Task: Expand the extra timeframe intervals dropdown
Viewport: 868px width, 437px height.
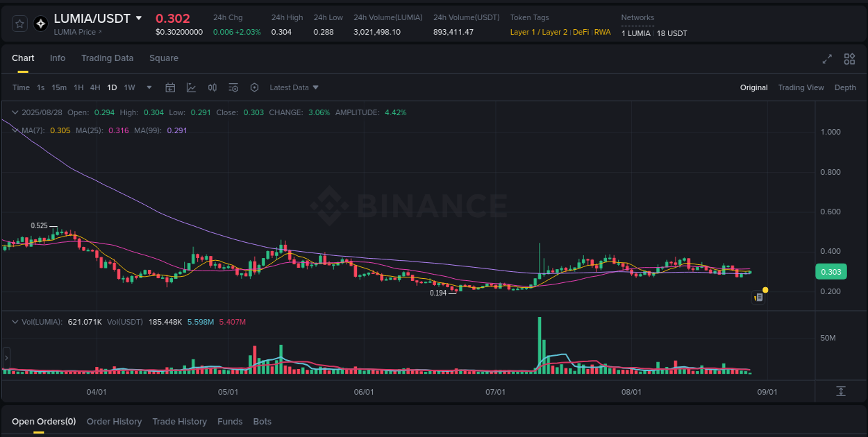Action: pyautogui.click(x=149, y=87)
